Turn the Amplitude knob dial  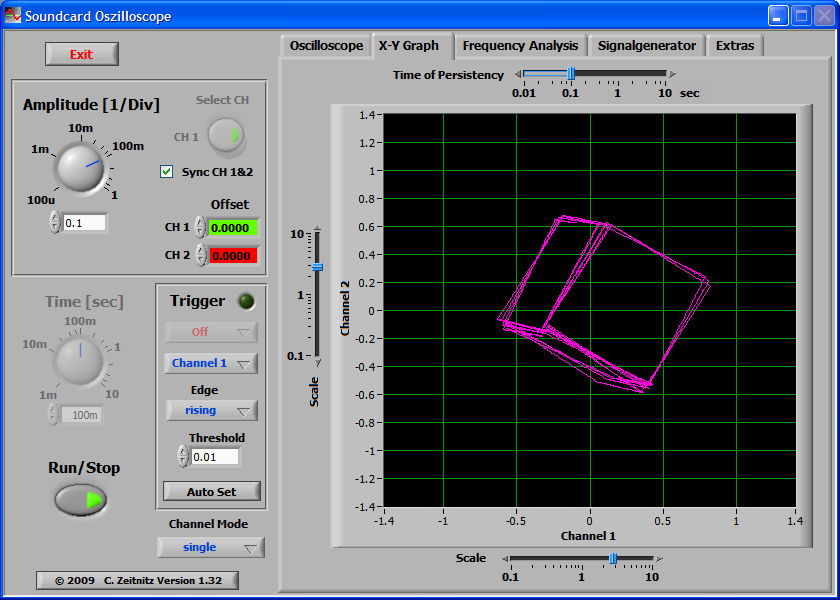point(80,166)
